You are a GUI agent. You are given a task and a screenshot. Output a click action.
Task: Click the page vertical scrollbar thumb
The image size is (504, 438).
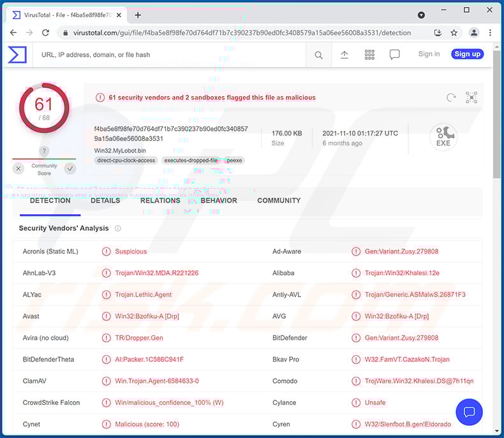(x=497, y=114)
